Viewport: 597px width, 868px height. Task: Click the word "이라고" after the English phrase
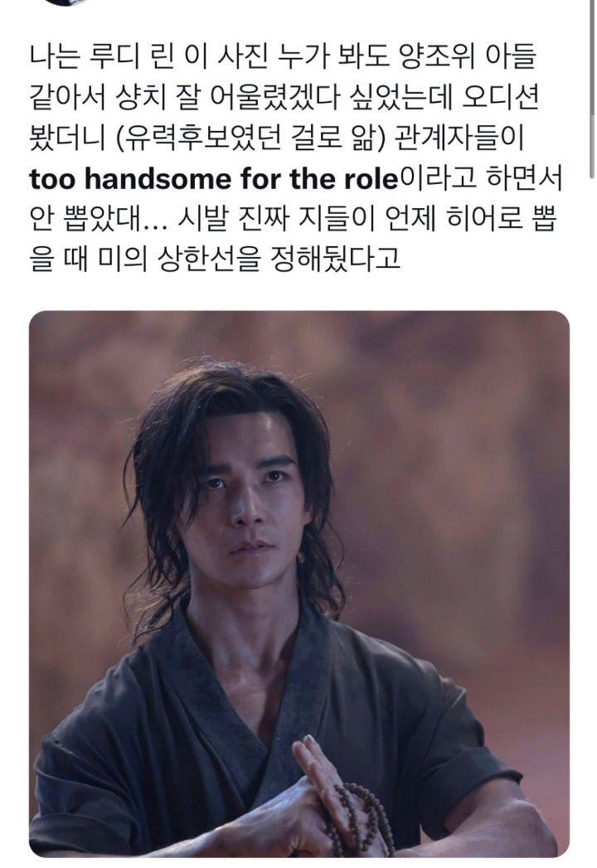pyautogui.click(x=438, y=178)
